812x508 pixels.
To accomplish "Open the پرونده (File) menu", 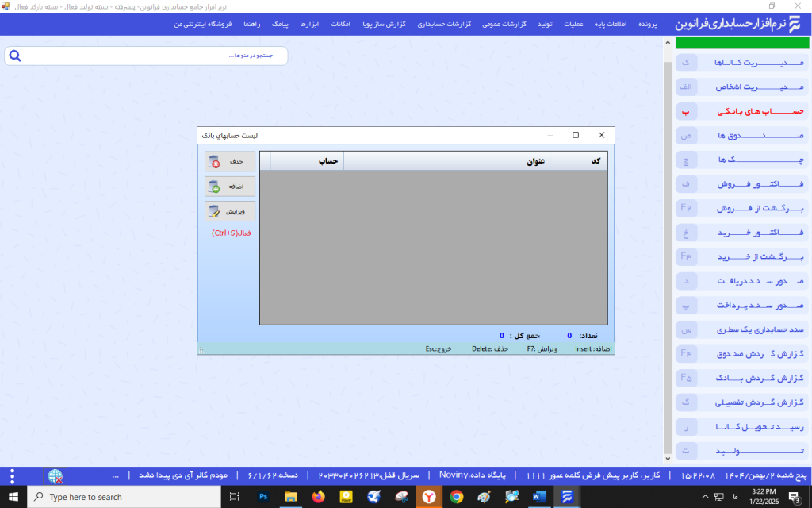I will point(649,25).
